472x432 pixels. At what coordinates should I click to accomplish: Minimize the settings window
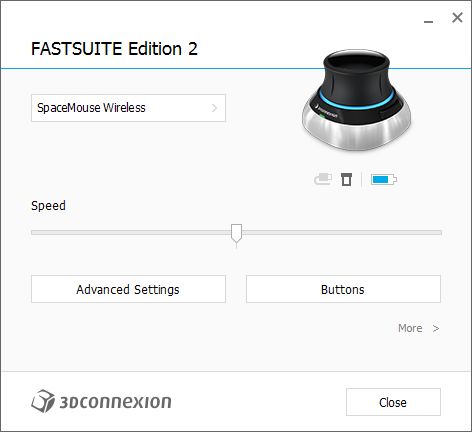(x=428, y=22)
